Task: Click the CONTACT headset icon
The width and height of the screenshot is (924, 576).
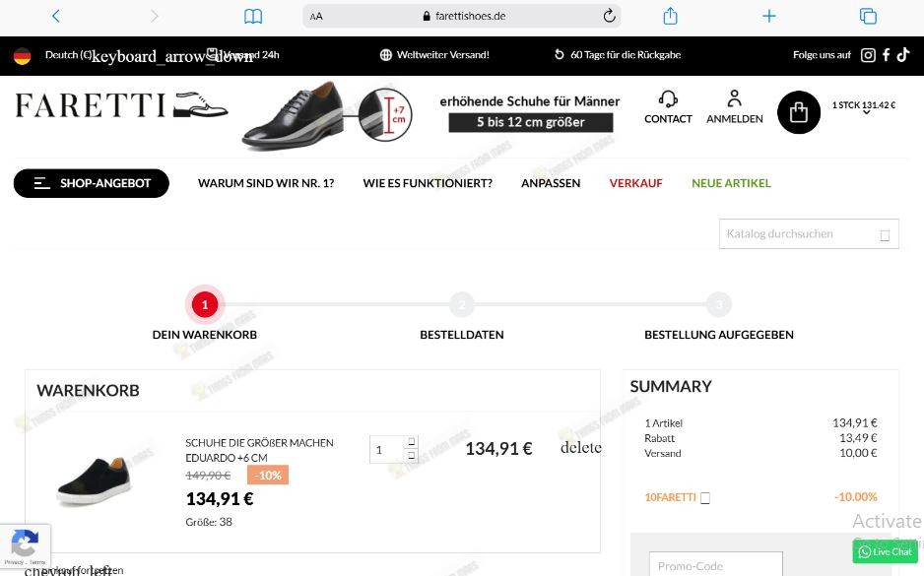Action: (668, 98)
